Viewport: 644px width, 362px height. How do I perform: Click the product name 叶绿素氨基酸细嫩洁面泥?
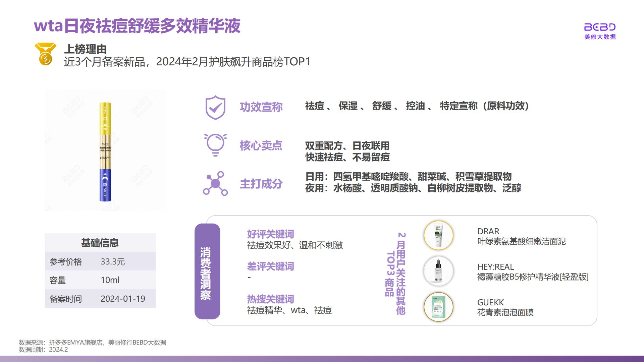[521, 242]
